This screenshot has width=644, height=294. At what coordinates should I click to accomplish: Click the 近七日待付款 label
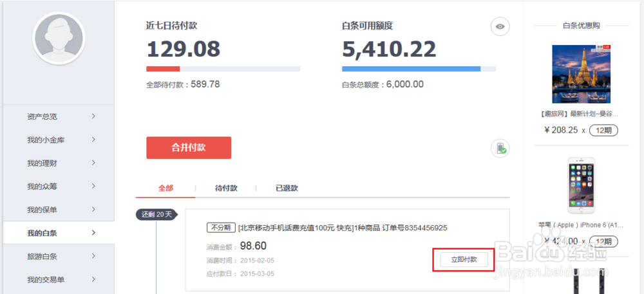tap(172, 26)
